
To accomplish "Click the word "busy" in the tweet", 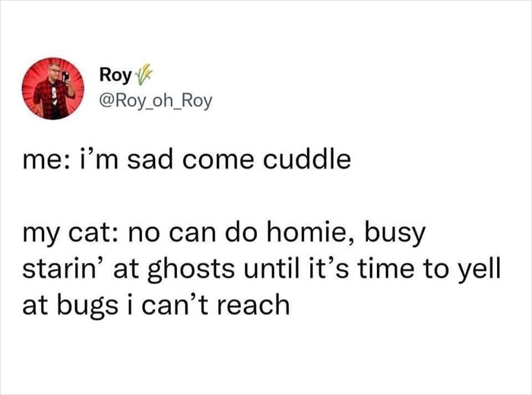I will (x=401, y=236).
